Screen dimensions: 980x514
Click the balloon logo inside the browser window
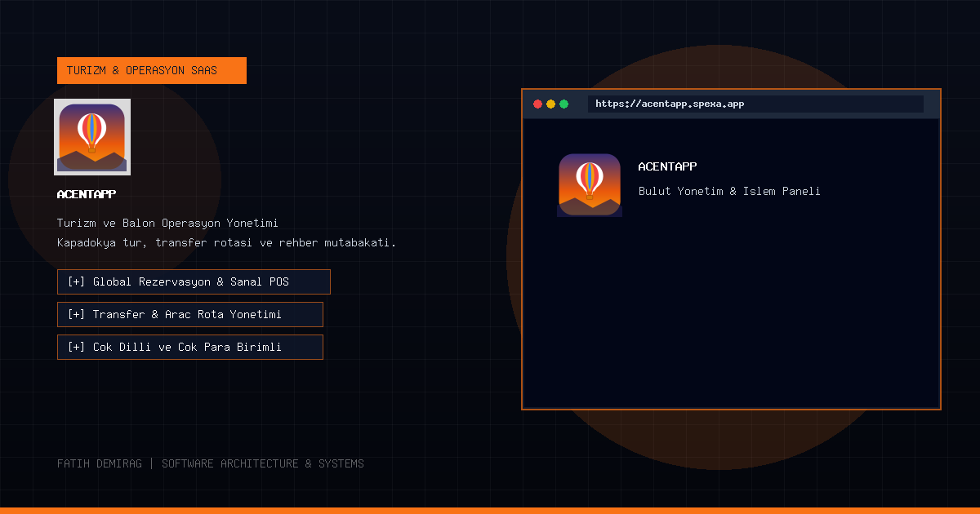point(590,185)
